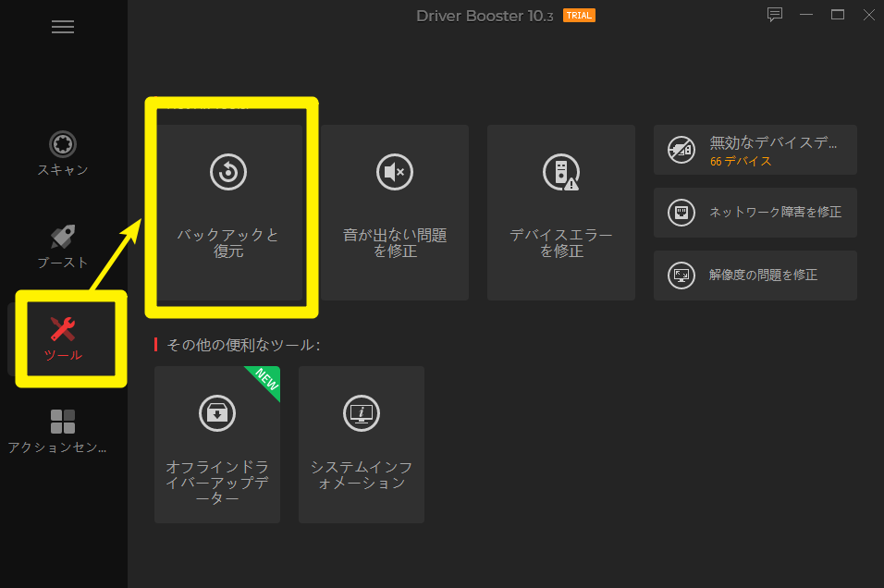
Task: Click the system info monitor icon
Action: [x=362, y=413]
